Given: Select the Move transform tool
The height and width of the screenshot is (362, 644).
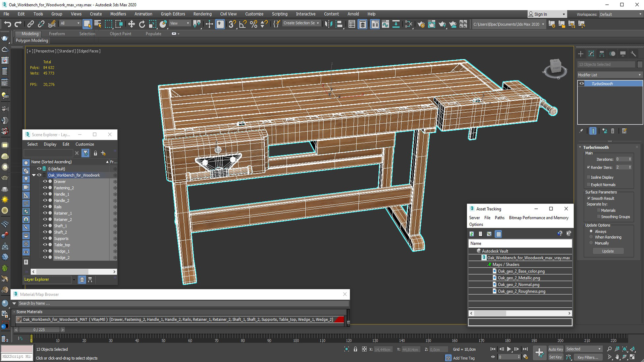Looking at the screenshot, I should click(x=131, y=24).
